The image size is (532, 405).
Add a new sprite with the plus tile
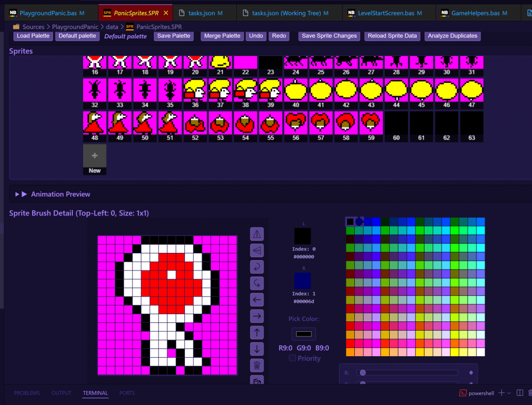point(95,155)
